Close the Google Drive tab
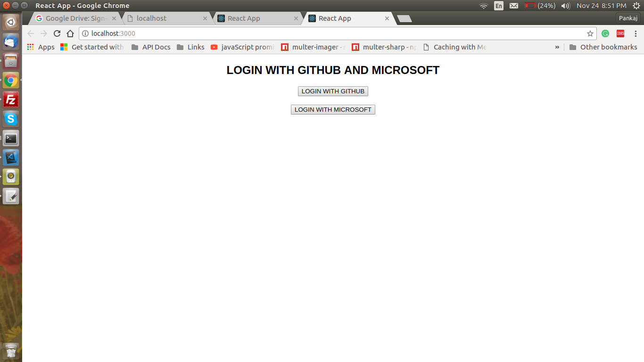This screenshot has width=644, height=362. (114, 18)
